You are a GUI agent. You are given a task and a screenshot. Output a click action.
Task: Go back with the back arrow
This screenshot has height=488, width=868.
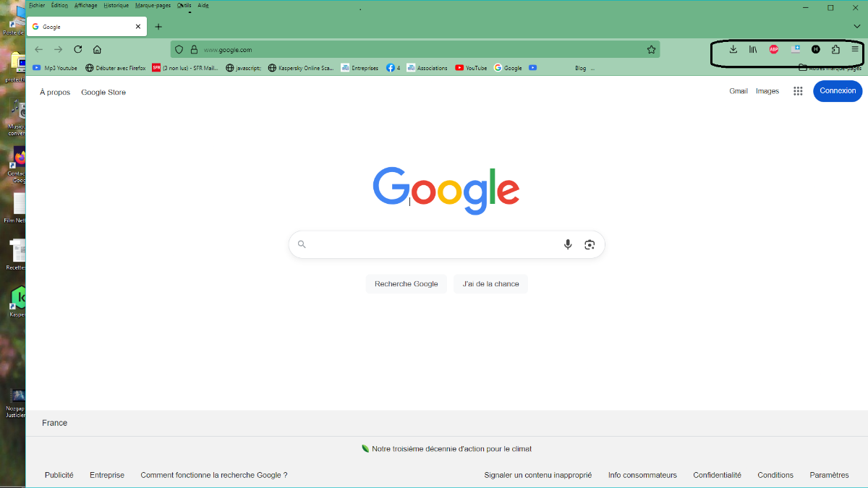(39, 50)
